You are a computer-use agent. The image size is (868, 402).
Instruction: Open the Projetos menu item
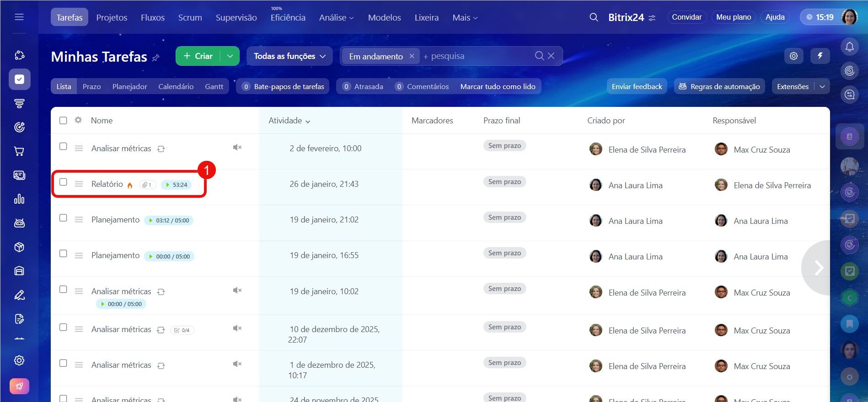pos(112,18)
